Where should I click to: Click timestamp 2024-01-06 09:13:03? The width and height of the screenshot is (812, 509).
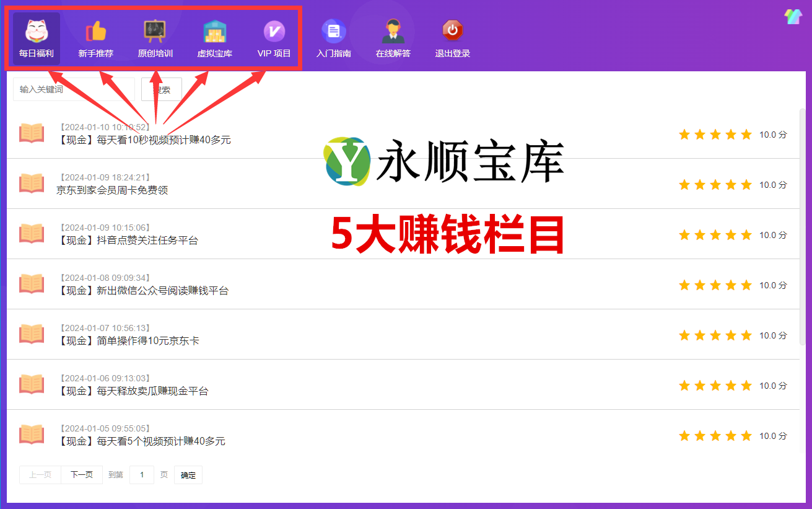[x=105, y=379]
